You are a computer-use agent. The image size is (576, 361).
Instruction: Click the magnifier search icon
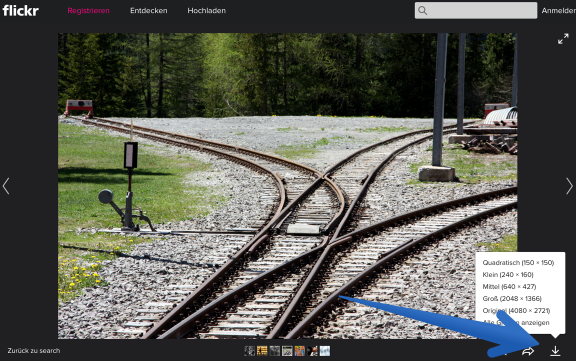(422, 10)
